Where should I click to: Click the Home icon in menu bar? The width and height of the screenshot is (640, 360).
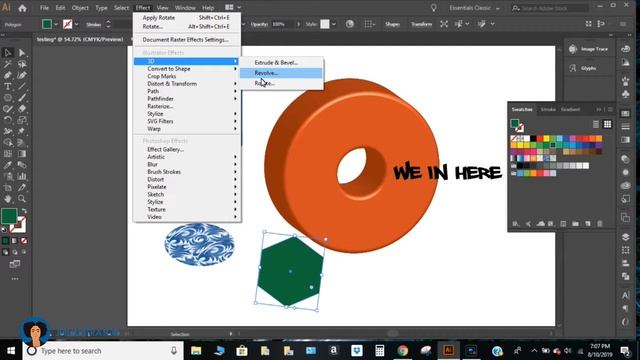[x=22, y=8]
